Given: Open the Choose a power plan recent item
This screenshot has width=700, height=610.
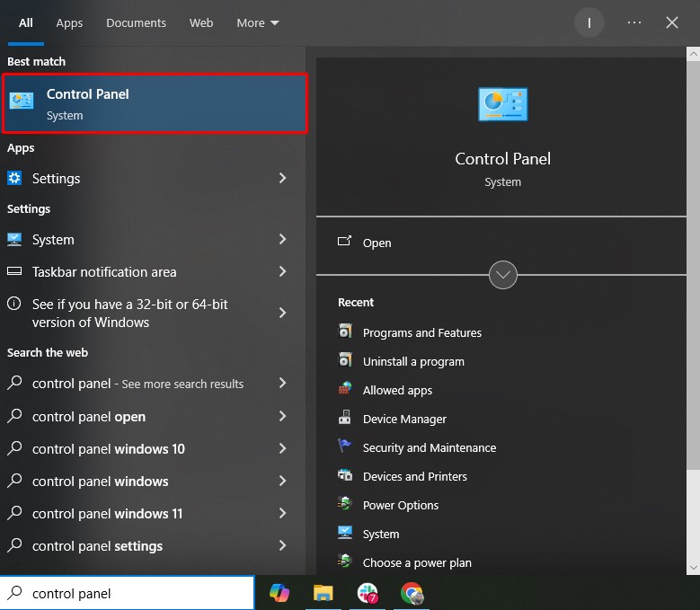Looking at the screenshot, I should click(417, 562).
